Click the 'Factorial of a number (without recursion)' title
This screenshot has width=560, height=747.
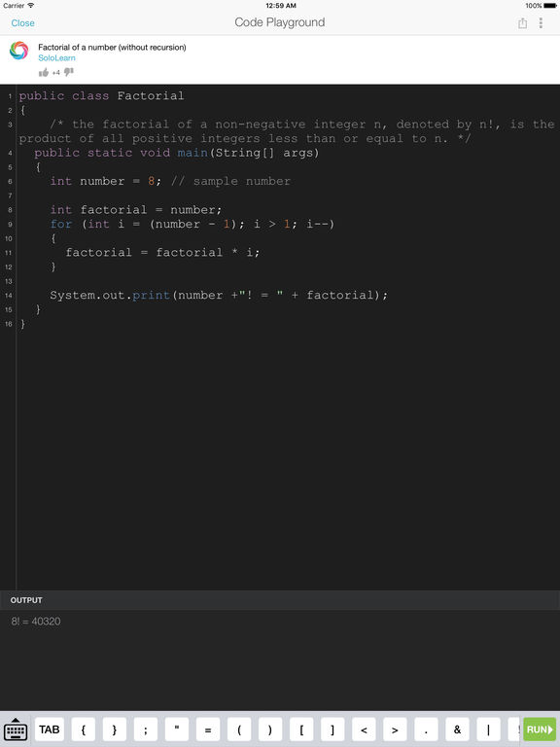(x=112, y=47)
